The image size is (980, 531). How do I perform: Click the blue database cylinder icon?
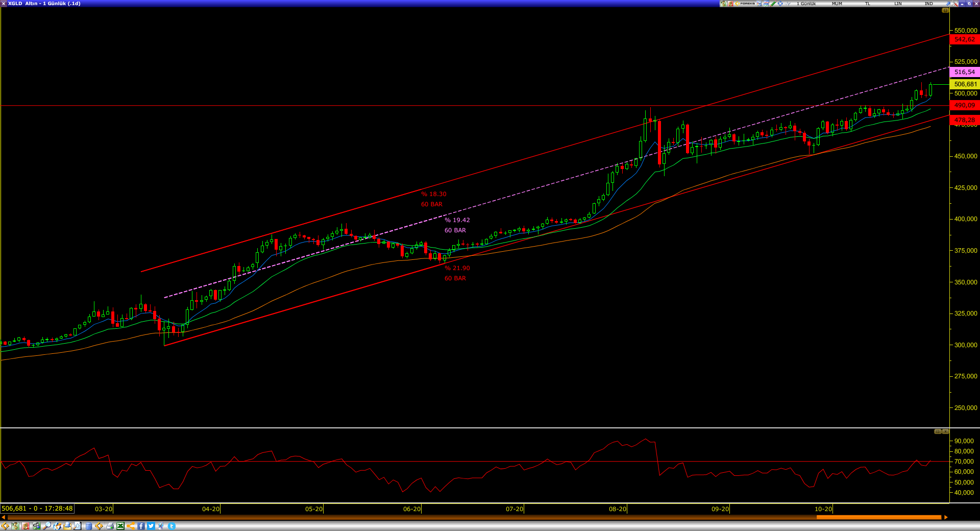tap(89, 526)
